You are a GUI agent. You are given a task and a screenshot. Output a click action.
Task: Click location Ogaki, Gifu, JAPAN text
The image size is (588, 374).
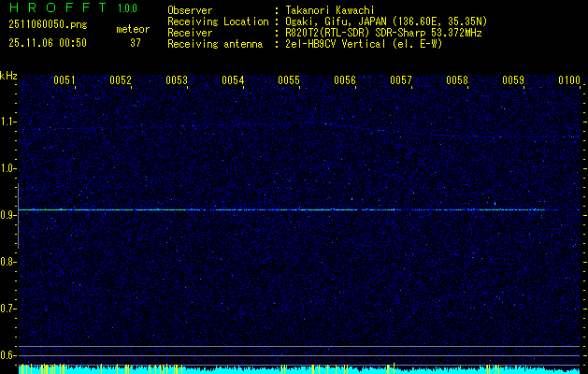click(386, 22)
